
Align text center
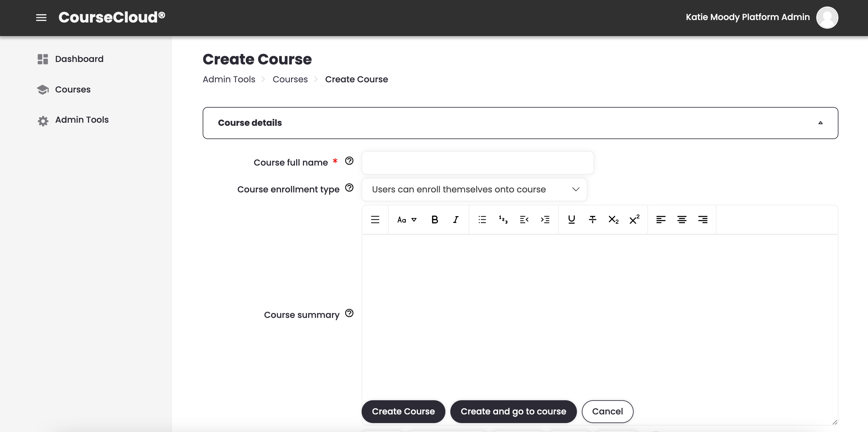[682, 220]
